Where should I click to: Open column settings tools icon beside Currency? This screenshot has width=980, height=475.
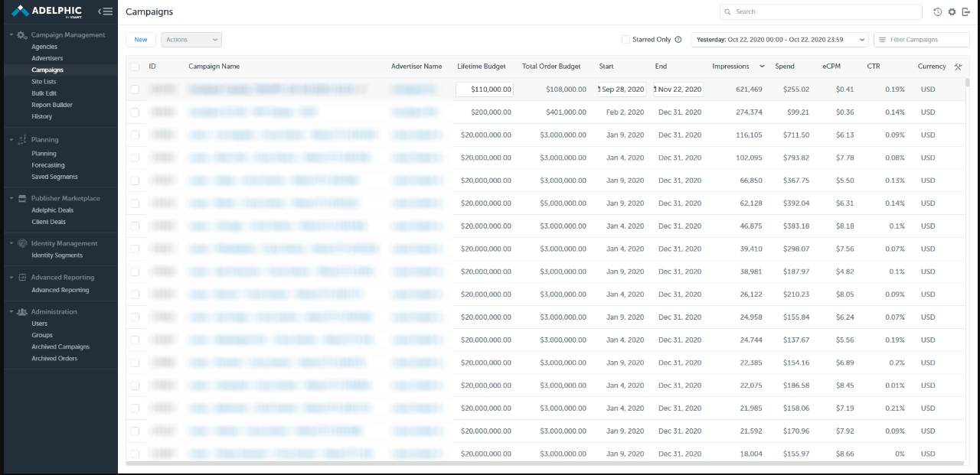(x=958, y=67)
